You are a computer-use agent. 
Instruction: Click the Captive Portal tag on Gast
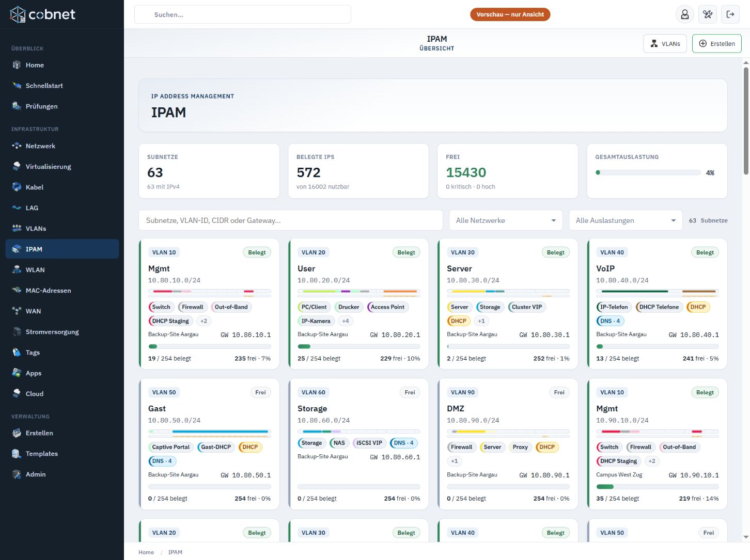point(170,447)
